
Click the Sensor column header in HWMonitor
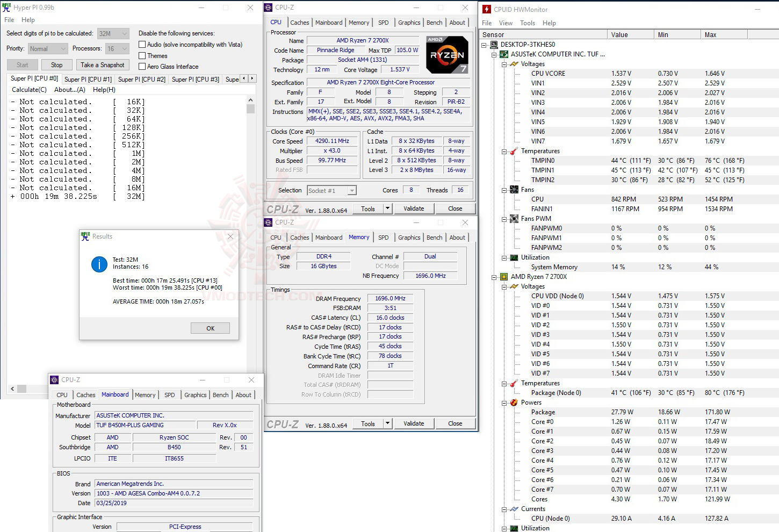pos(543,34)
